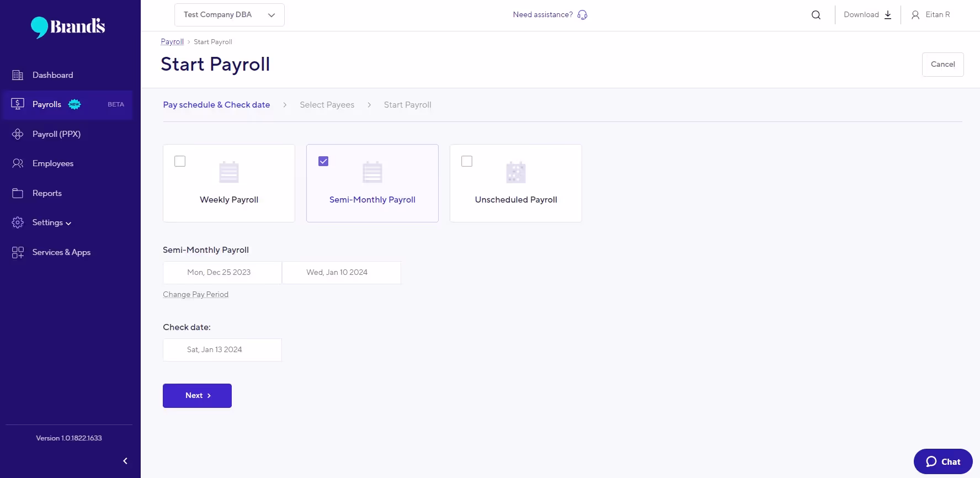Click the NEW badge beside Payrolls
This screenshot has width=980, height=478.
74,104
